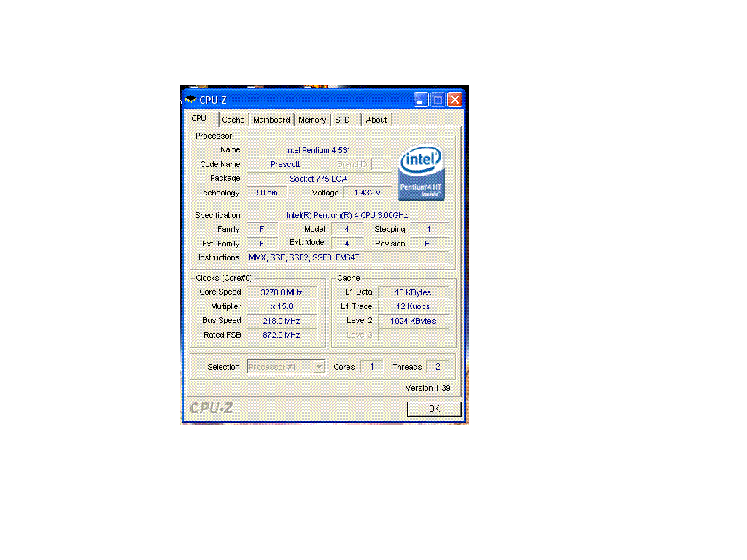Click the Ext. Model value 4

pos(347,244)
